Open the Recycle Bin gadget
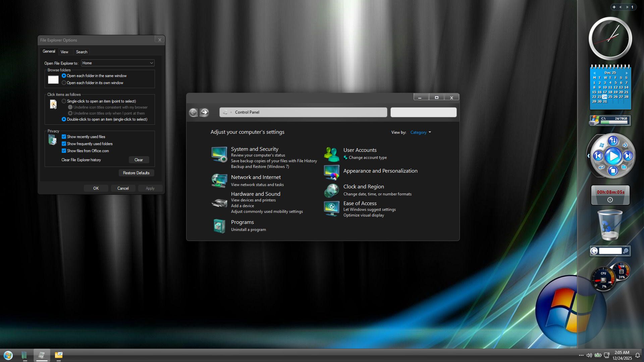644x362 pixels. pos(609,225)
